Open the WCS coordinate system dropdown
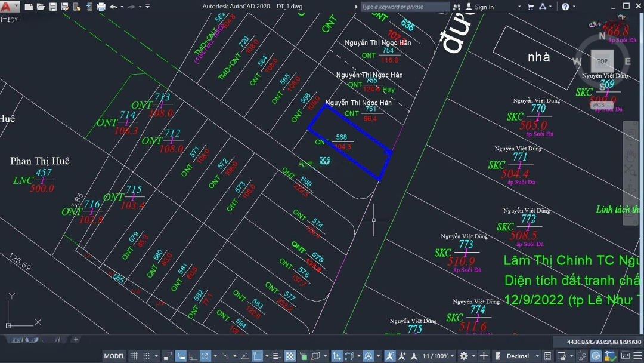 (599, 105)
